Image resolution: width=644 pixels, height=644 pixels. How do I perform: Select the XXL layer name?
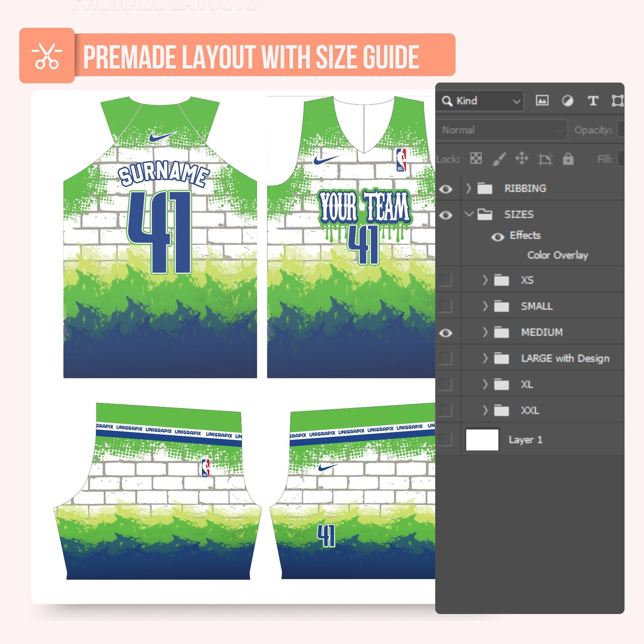(530, 411)
